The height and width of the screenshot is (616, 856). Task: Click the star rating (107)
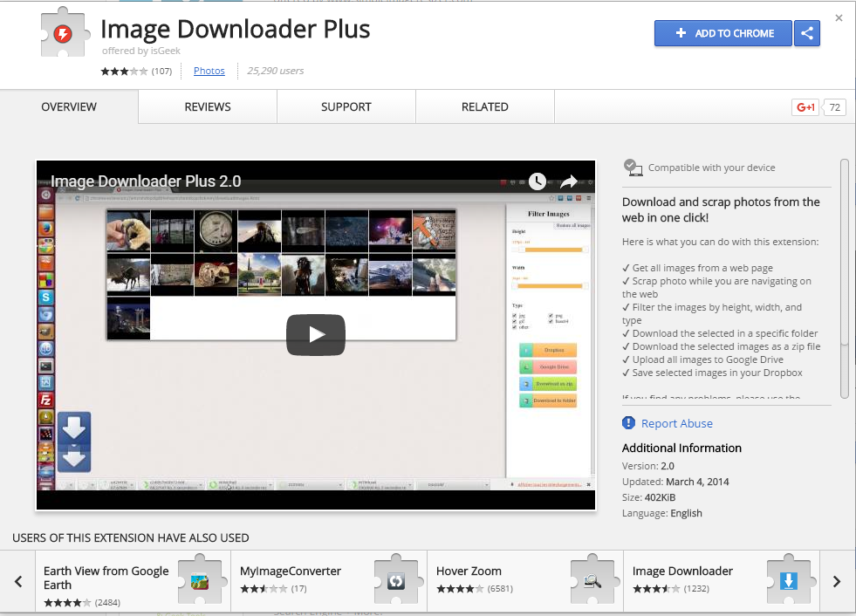coord(136,71)
